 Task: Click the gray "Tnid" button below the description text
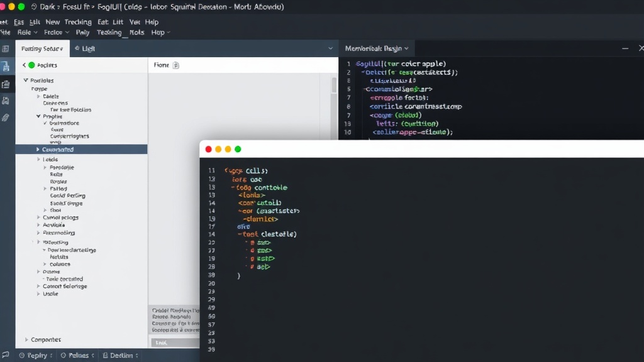coord(175,343)
